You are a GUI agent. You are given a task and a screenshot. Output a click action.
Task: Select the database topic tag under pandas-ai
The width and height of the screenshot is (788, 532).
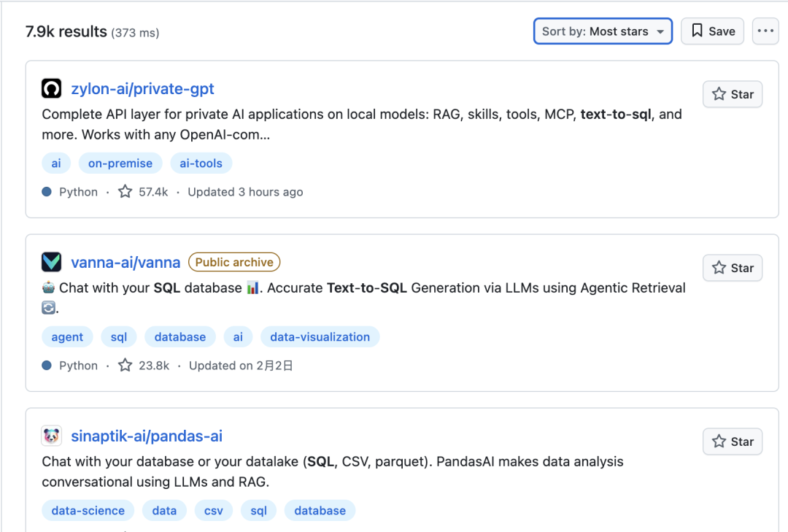[x=320, y=510]
